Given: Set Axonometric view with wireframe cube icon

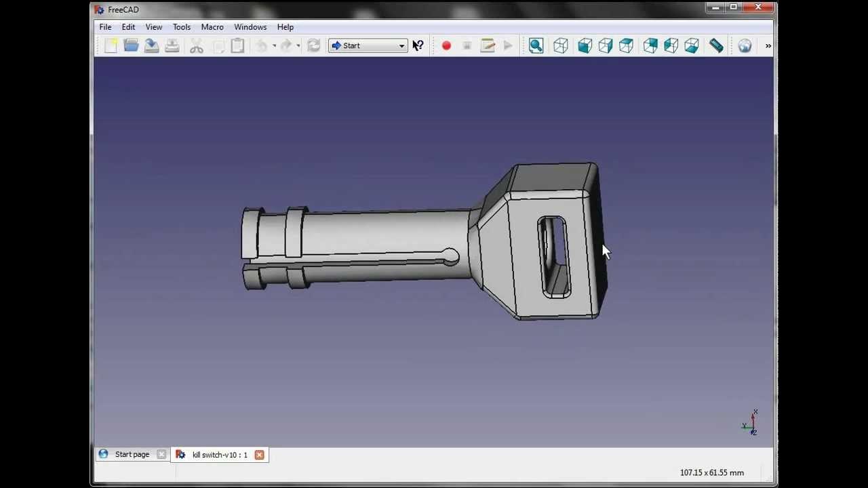Looking at the screenshot, I should point(560,45).
